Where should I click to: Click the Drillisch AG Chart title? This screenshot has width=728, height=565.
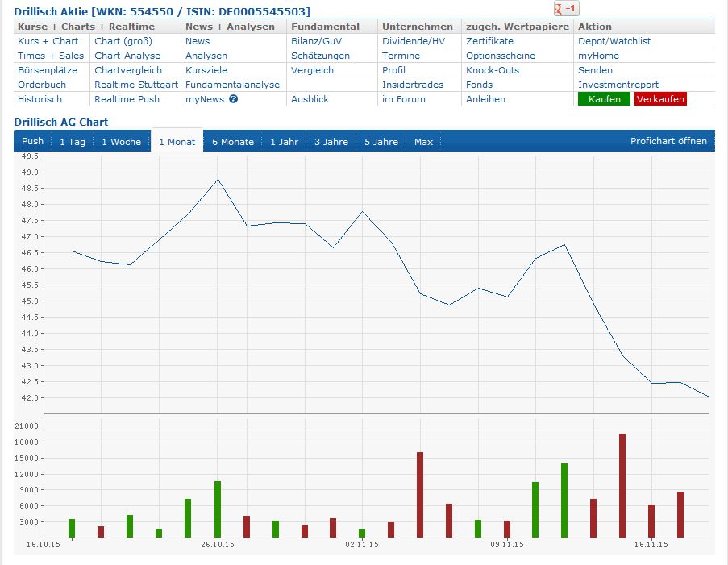(60, 122)
